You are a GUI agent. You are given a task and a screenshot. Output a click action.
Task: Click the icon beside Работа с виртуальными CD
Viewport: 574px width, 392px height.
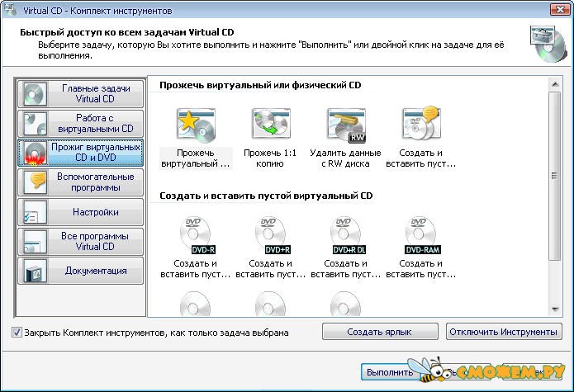click(x=35, y=123)
